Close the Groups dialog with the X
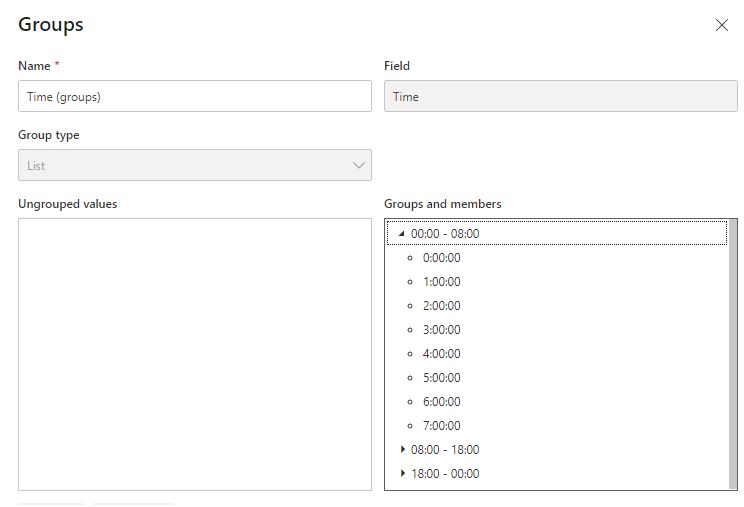This screenshot has height=507, width=744. point(721,25)
